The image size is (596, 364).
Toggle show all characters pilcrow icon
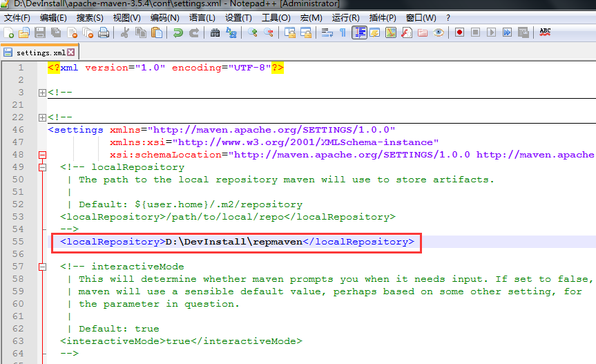coord(343,32)
